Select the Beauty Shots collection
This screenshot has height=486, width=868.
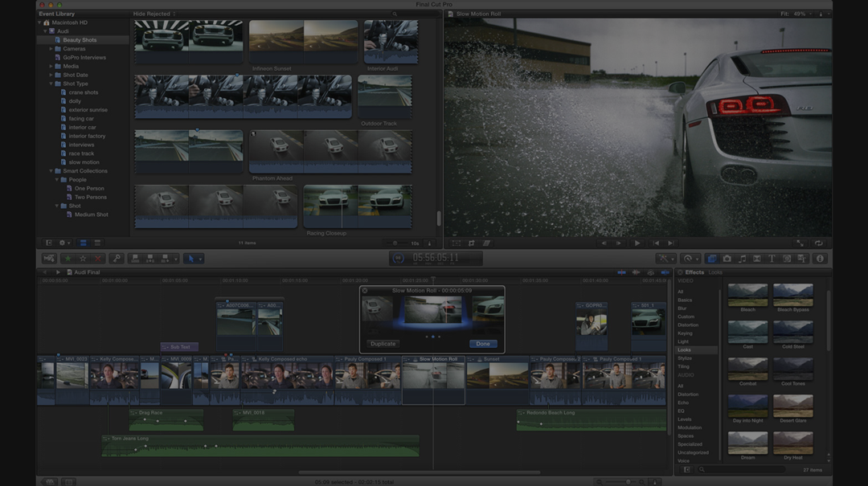point(79,40)
